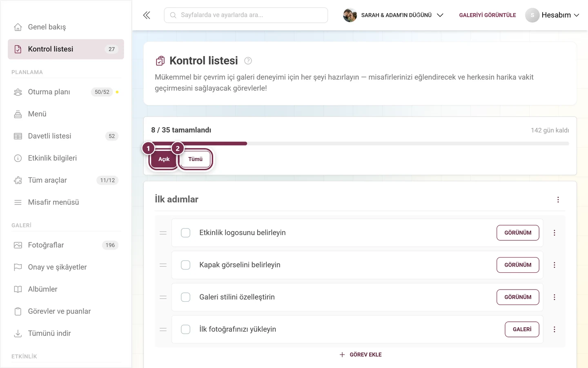This screenshot has height=368, width=588.
Task: Click Galeri button for İlk fotoğrafınızı yükleyin
Action: click(x=522, y=330)
